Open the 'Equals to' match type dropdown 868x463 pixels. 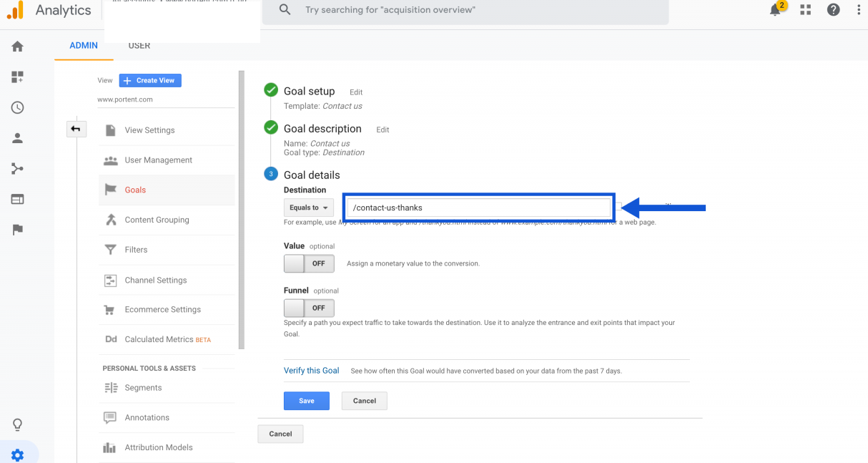click(309, 208)
